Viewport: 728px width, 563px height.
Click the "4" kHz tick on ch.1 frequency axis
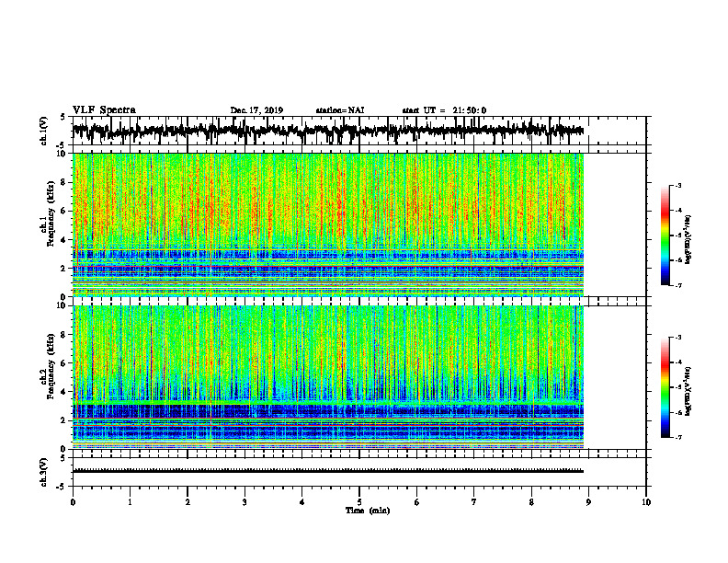64,240
